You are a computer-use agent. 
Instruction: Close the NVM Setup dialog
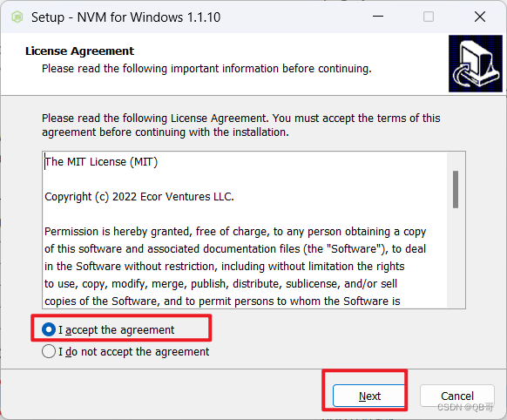(x=480, y=17)
